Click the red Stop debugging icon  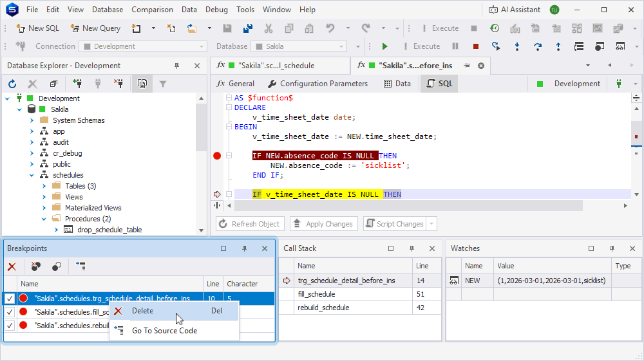click(476, 46)
